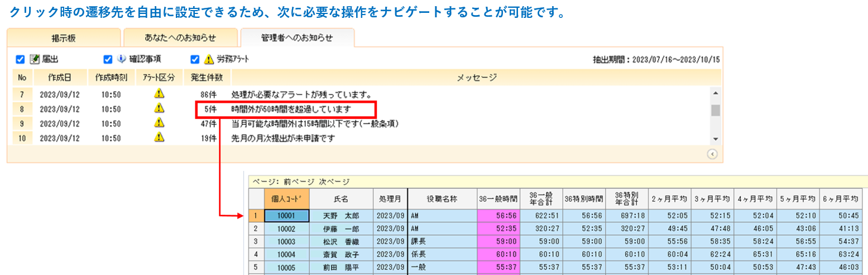Click the 確認事項 blue info icon

(x=122, y=59)
